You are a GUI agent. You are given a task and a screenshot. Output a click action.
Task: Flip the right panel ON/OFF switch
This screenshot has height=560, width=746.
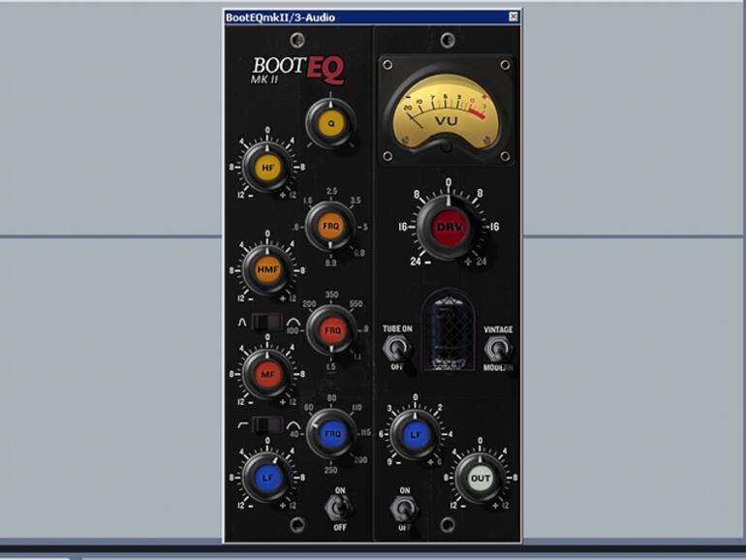pos(403,508)
